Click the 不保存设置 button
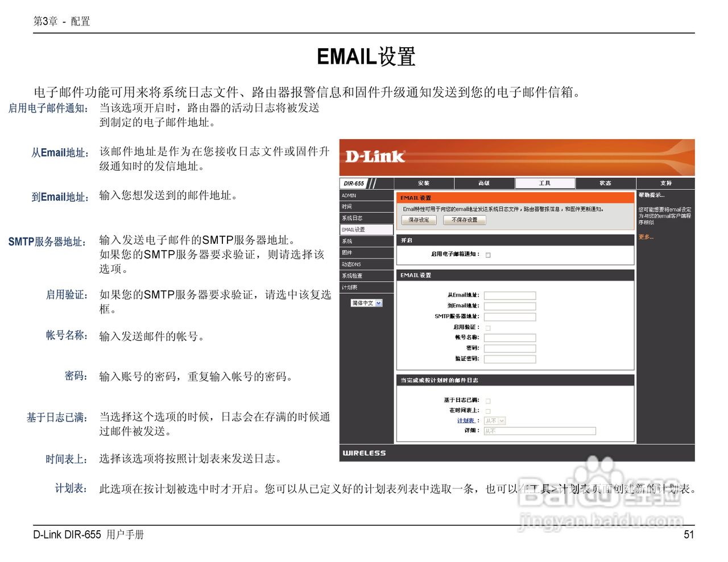This screenshot has height=562, width=728. tap(464, 220)
